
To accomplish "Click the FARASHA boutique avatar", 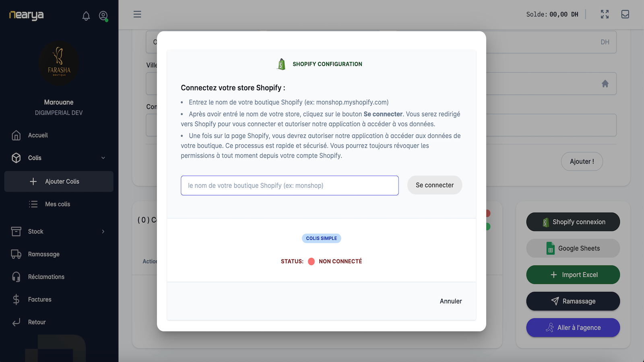I will pos(59,63).
